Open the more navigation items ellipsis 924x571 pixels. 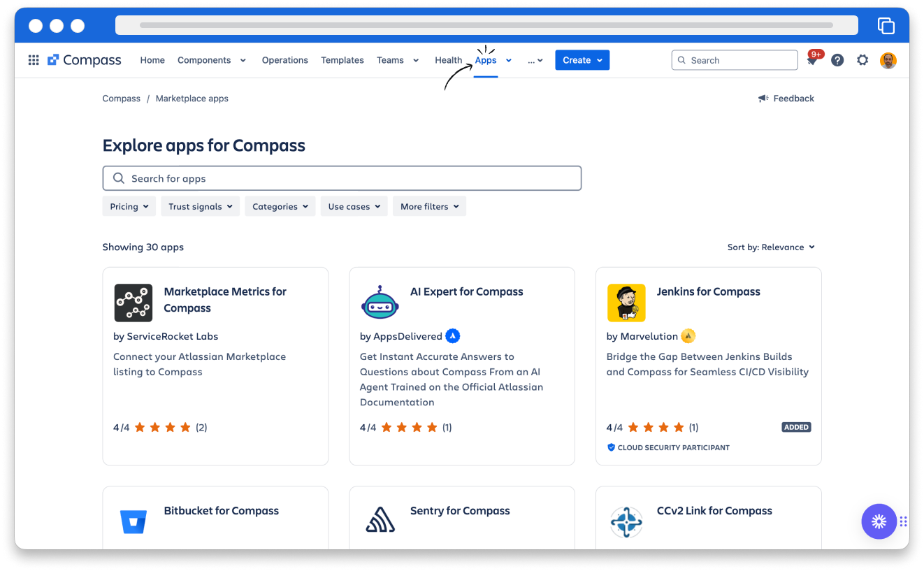coord(535,60)
